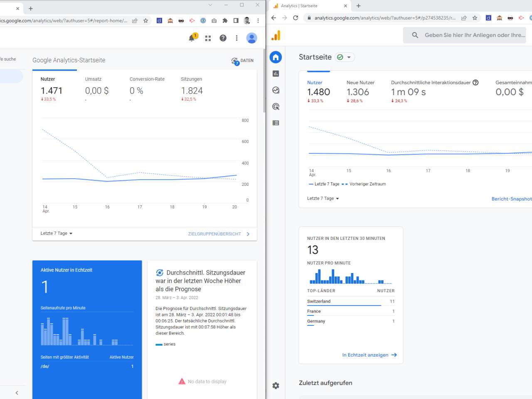Select the Analytics | Startseite browser tab

[x=310, y=6]
